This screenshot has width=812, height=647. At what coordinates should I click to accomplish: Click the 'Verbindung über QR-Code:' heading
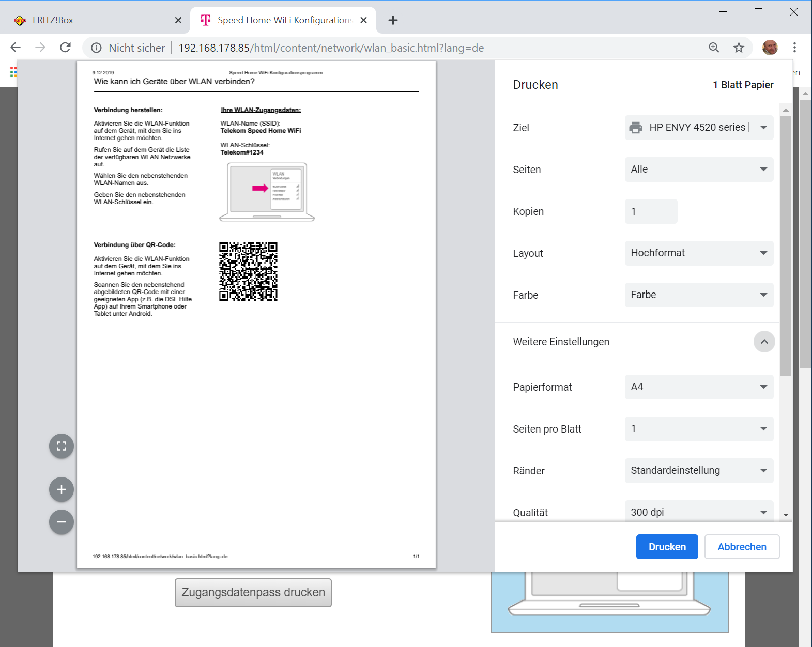point(134,245)
